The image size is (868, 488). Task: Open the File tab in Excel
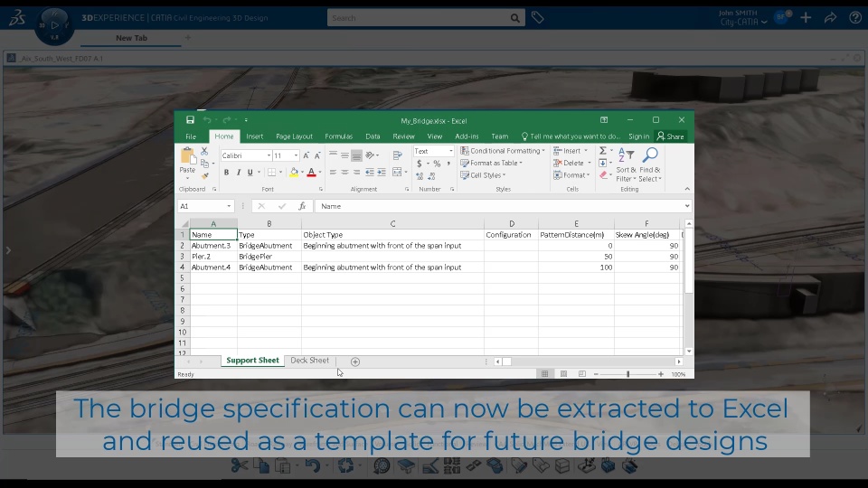pos(191,136)
